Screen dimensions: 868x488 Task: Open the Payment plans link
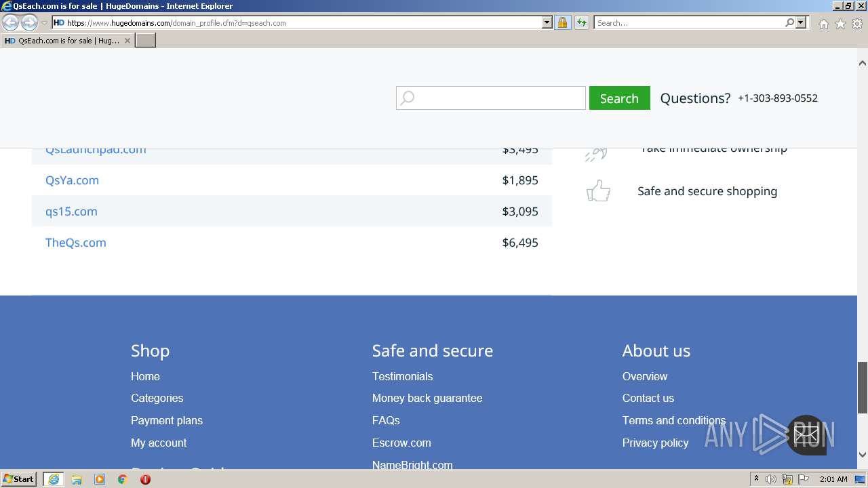click(x=167, y=420)
